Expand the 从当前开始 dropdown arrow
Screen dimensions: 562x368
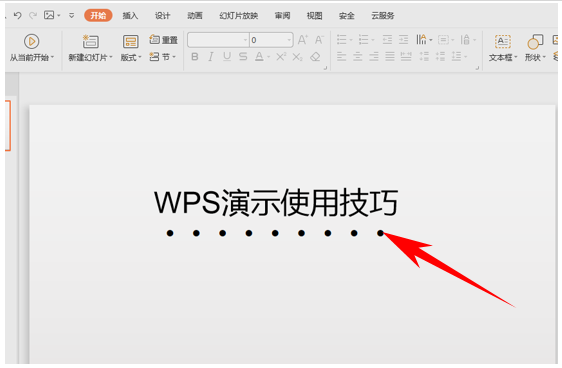click(x=52, y=57)
